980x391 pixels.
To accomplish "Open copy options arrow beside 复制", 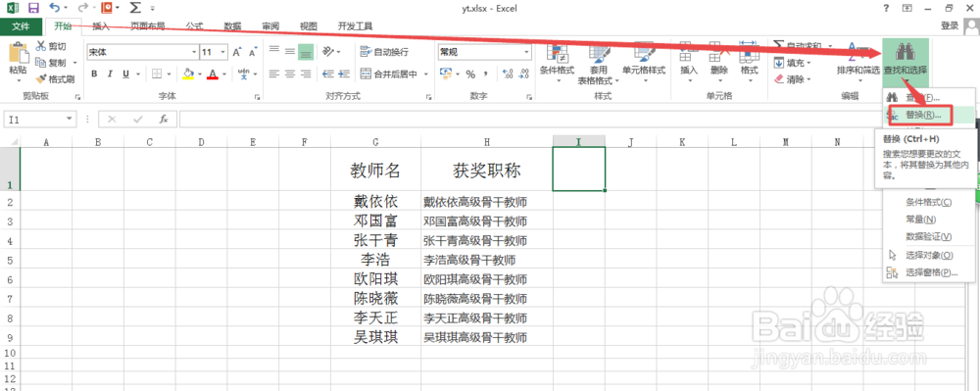I will 75,63.
